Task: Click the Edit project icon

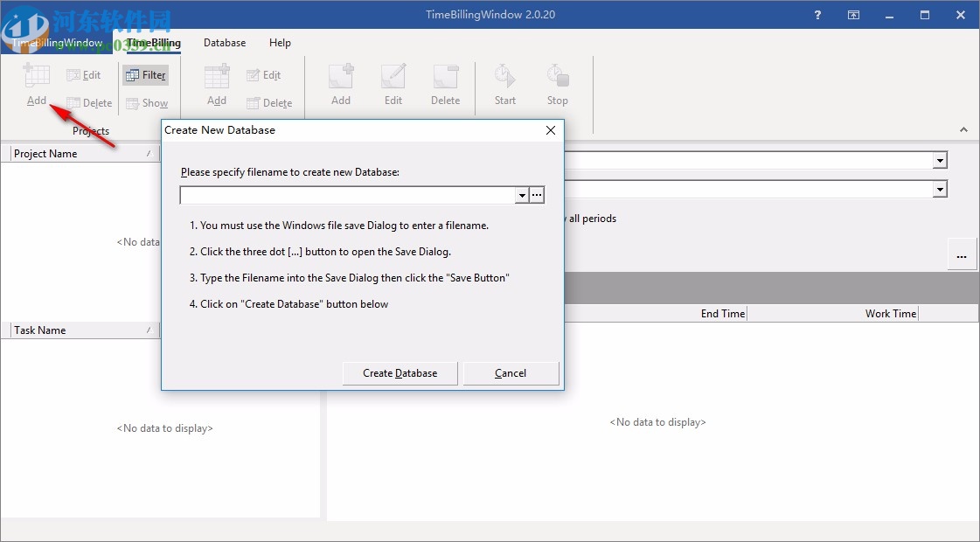Action: click(x=85, y=74)
